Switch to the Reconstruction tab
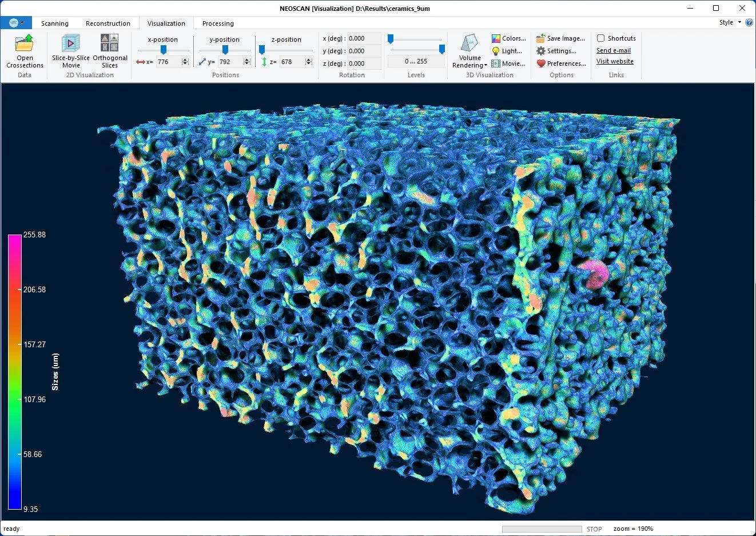 click(108, 23)
